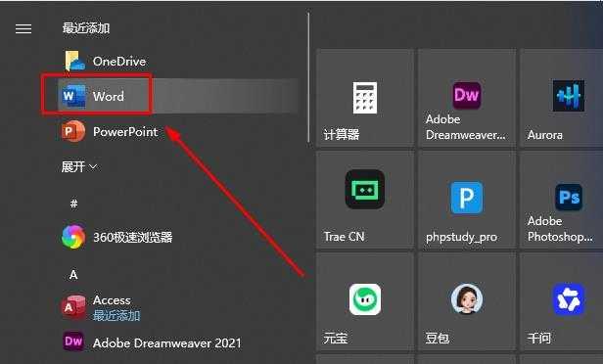Click the app list vertical scrollbar
Screen dimensions: 603x364
(x=308, y=77)
